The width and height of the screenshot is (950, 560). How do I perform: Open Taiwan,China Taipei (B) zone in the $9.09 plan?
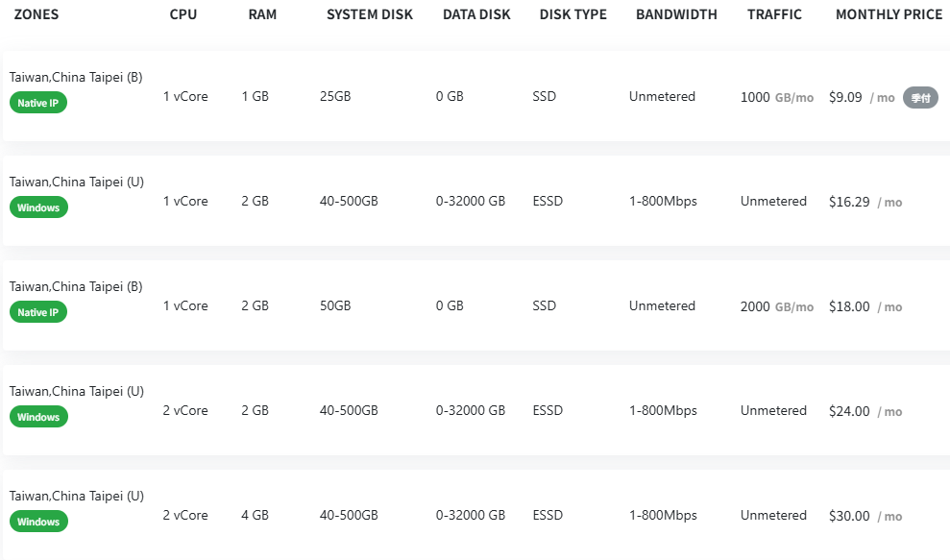[x=76, y=77]
